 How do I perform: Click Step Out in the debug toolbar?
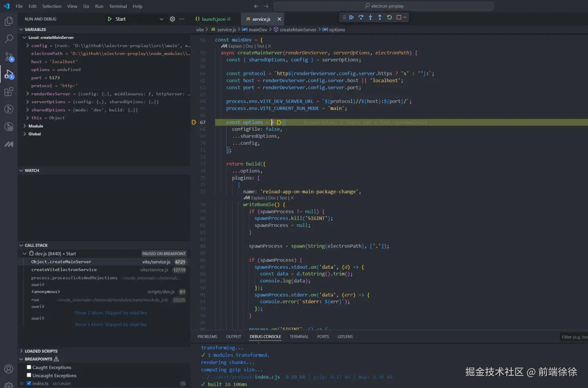point(380,17)
